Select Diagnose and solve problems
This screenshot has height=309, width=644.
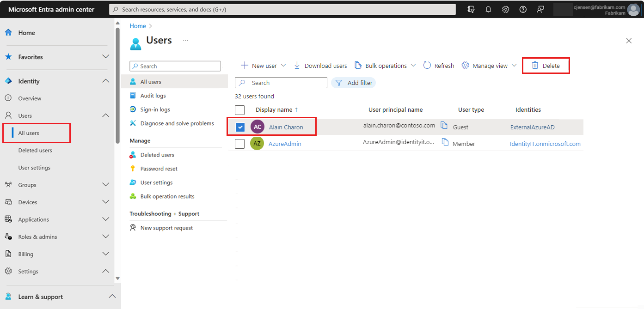click(177, 123)
